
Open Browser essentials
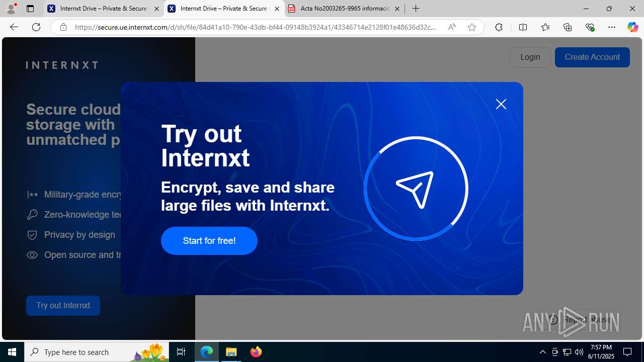click(x=590, y=27)
